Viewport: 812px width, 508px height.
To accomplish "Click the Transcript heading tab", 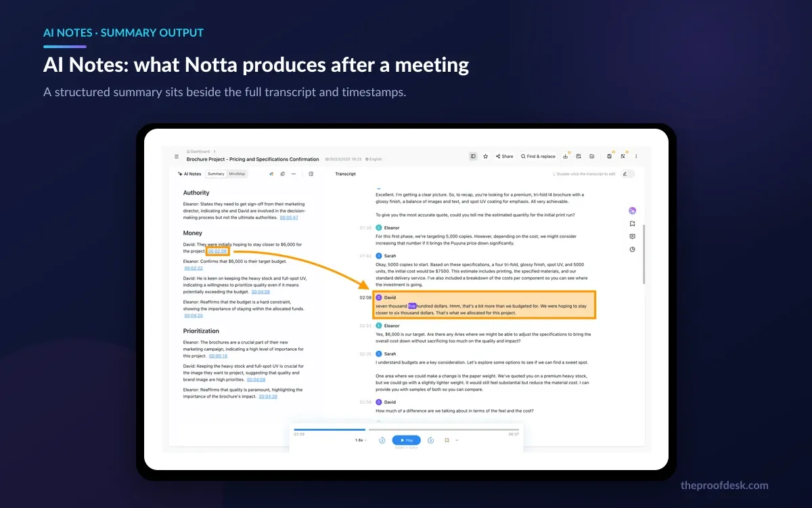I will pos(345,174).
